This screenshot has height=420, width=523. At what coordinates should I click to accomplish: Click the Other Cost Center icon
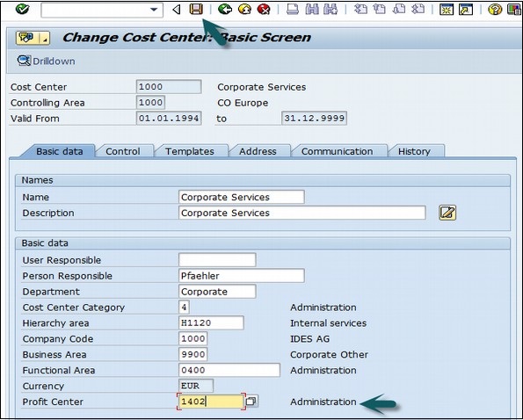coord(27,38)
